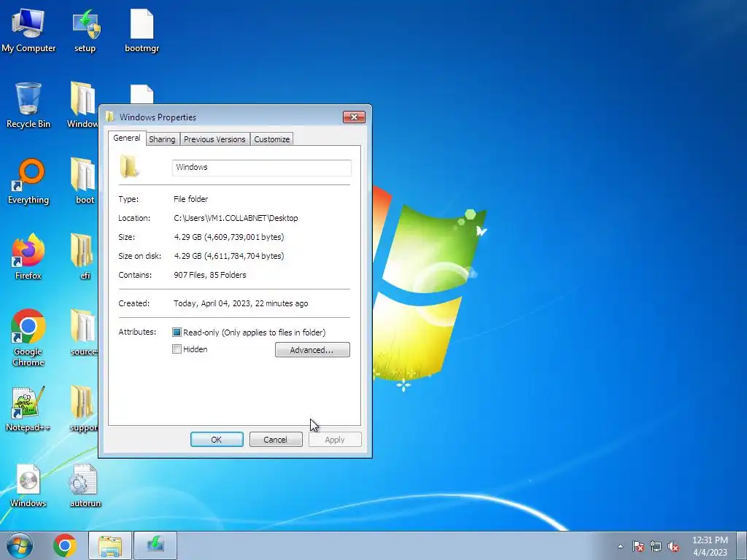Click Show Desktop strip at taskbar end

tap(742, 545)
